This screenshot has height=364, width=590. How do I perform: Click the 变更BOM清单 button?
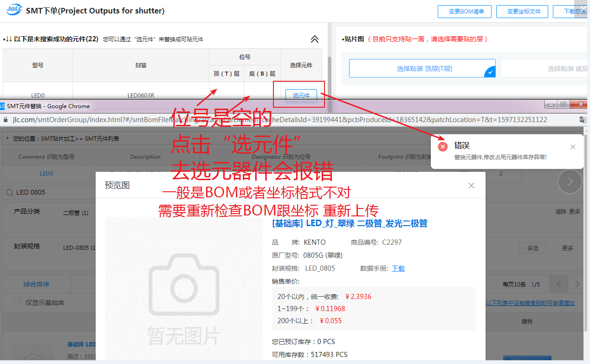pos(464,12)
